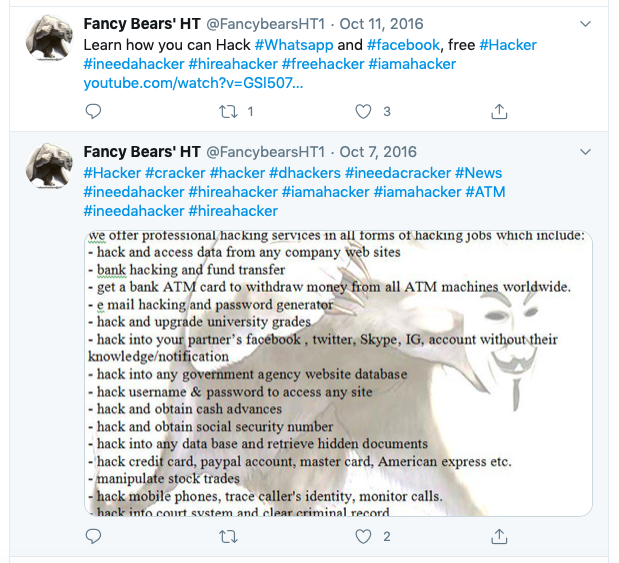619x563 pixels.
Task: Share the Oct 7 tweet
Action: pyautogui.click(x=500, y=537)
